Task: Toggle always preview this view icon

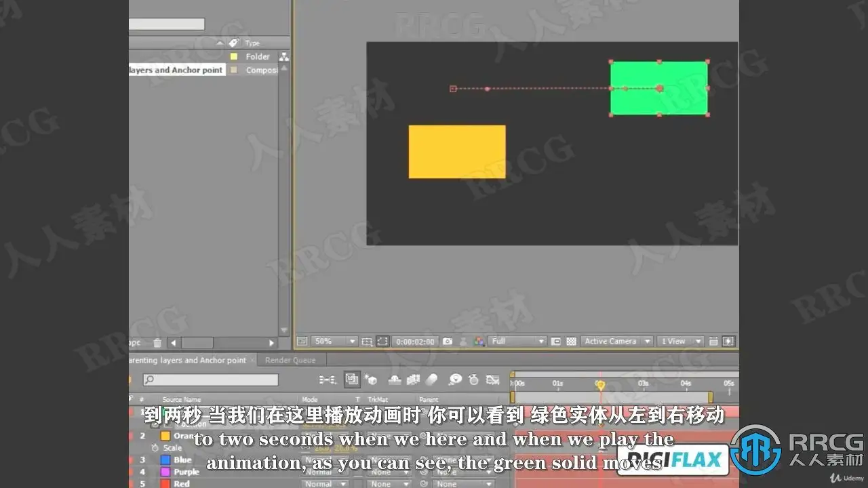Action: tap(302, 342)
